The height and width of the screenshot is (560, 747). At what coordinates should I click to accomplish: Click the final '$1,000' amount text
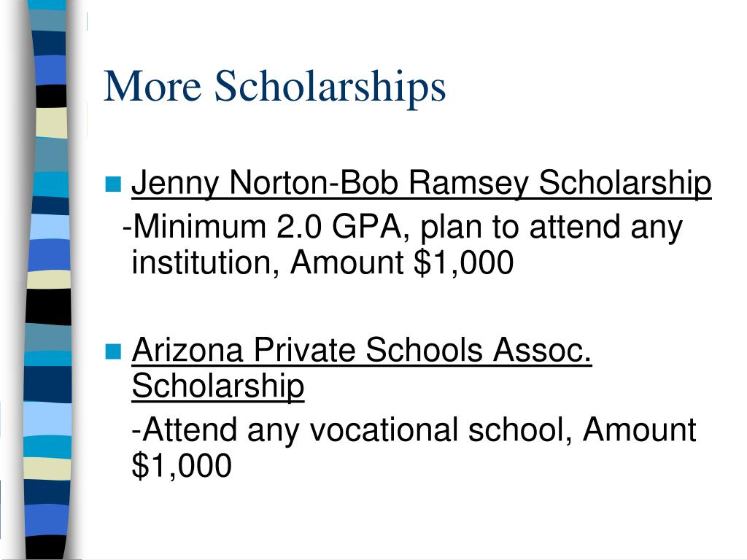tap(182, 466)
